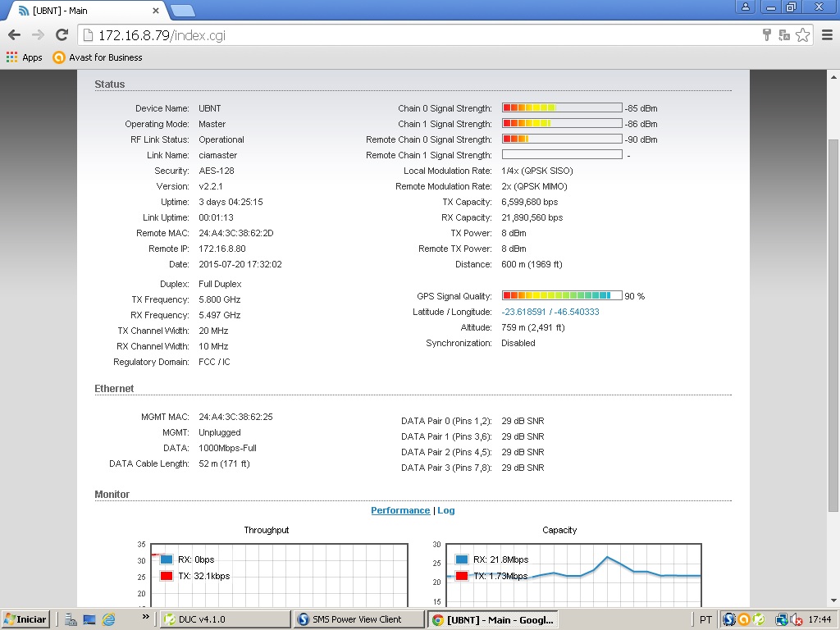The height and width of the screenshot is (630, 840).
Task: Open the Performance monitor view
Action: coord(400,510)
